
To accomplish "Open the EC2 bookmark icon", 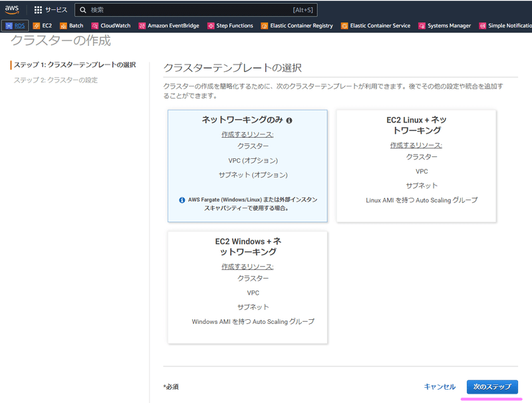I will (37, 26).
